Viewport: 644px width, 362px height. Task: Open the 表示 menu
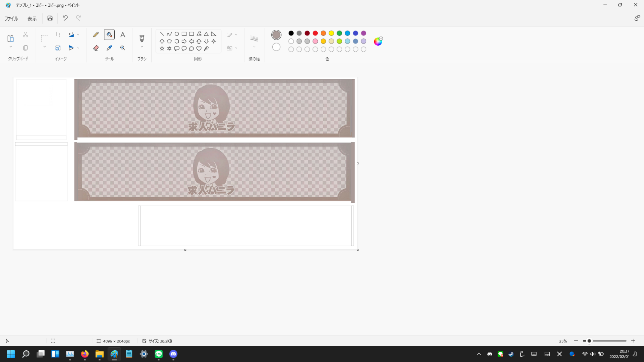click(x=32, y=18)
